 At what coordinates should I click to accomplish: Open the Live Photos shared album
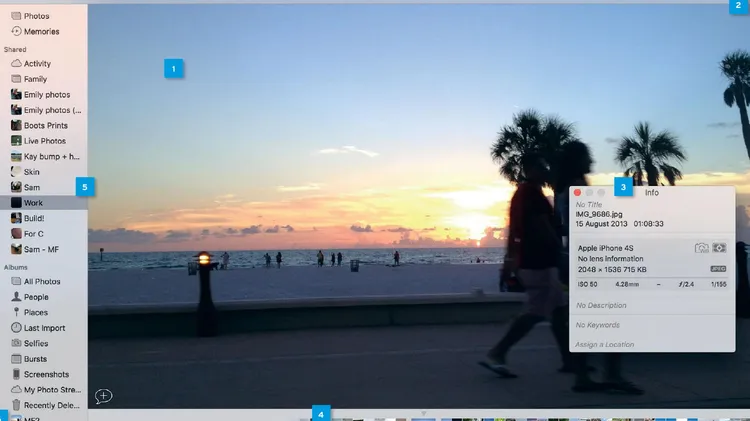[x=44, y=141]
